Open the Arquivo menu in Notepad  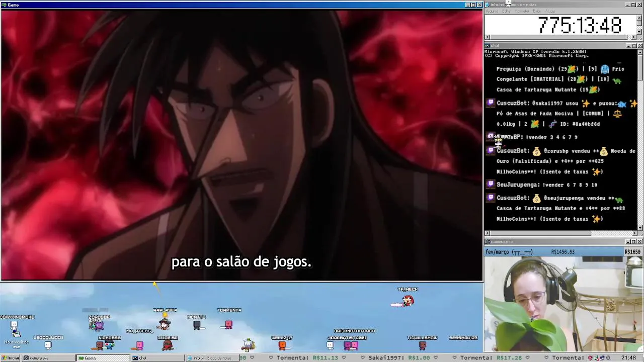(492, 11)
